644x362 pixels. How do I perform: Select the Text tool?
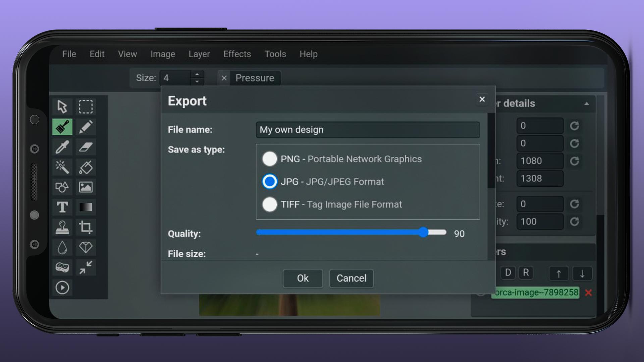point(62,207)
